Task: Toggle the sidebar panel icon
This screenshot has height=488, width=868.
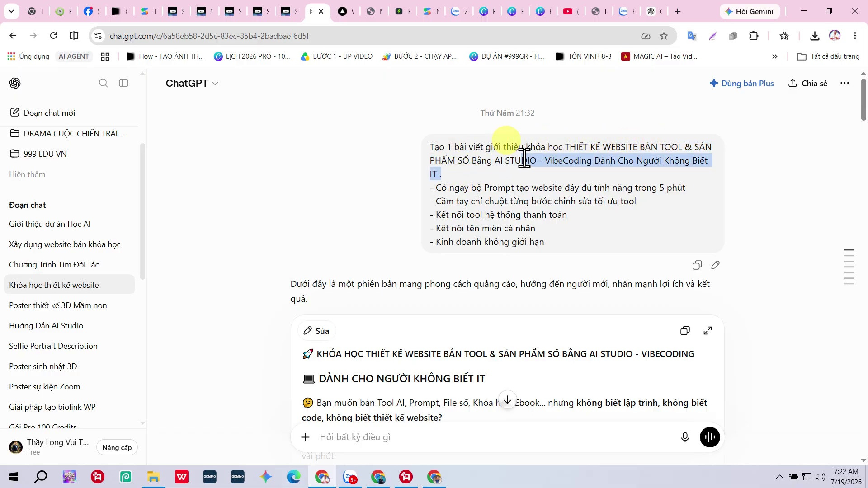Action: [x=123, y=83]
